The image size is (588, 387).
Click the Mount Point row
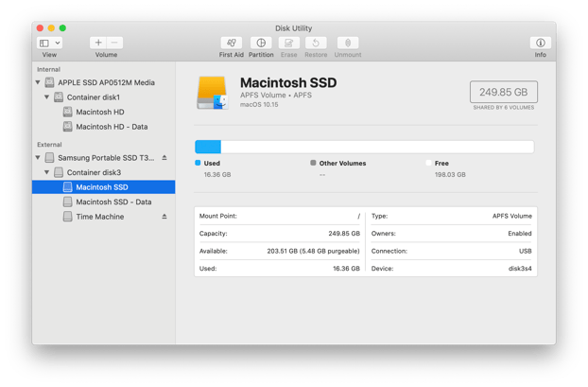click(x=280, y=216)
